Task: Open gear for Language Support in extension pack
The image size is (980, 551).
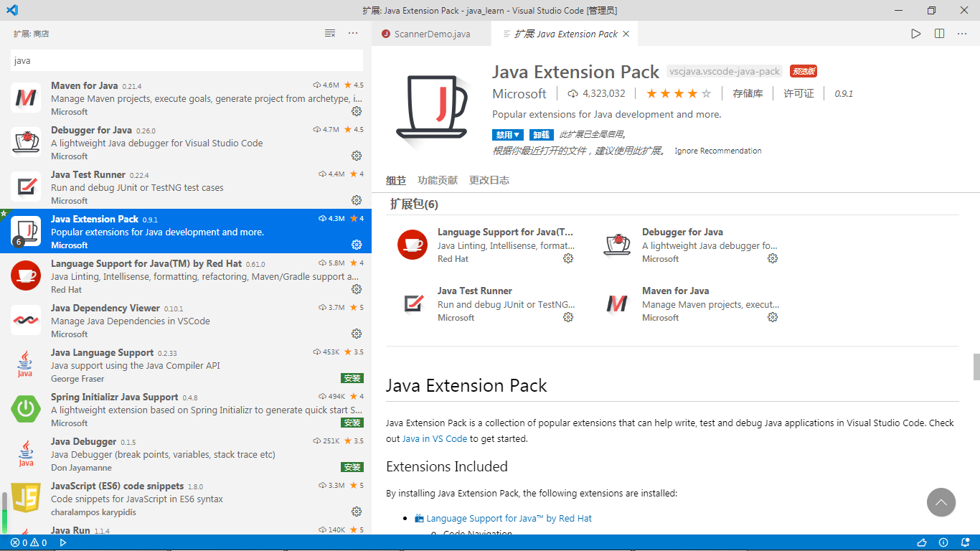Action: [568, 258]
